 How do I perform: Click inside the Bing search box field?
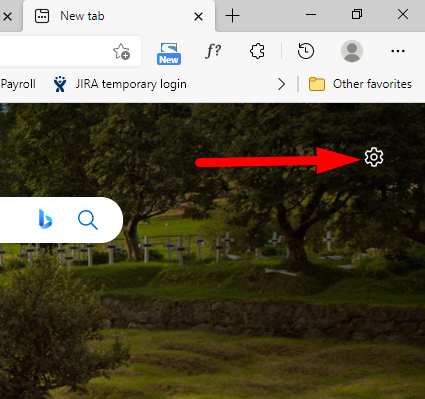pos(17,220)
